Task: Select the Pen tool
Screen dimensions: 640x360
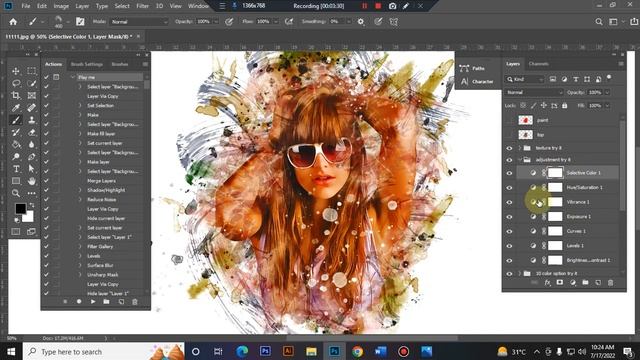Action: (x=31, y=157)
